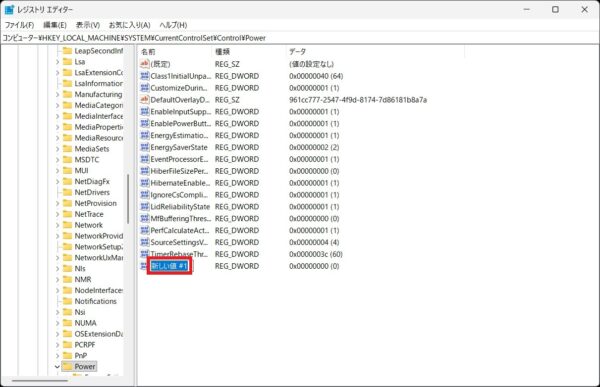This screenshot has height=387, width=600.
Task: Open the お気に入り(A) menu
Action: click(129, 25)
